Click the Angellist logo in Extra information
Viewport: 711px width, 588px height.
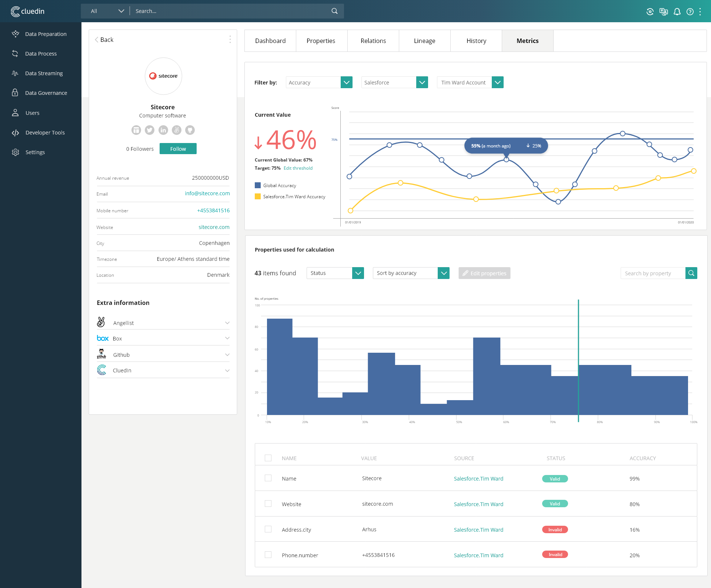[101, 322]
